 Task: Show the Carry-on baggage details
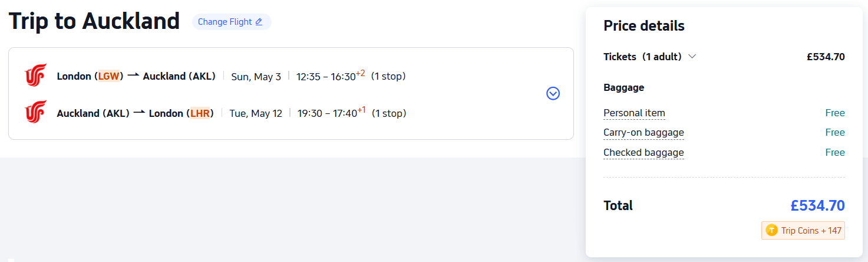643,133
